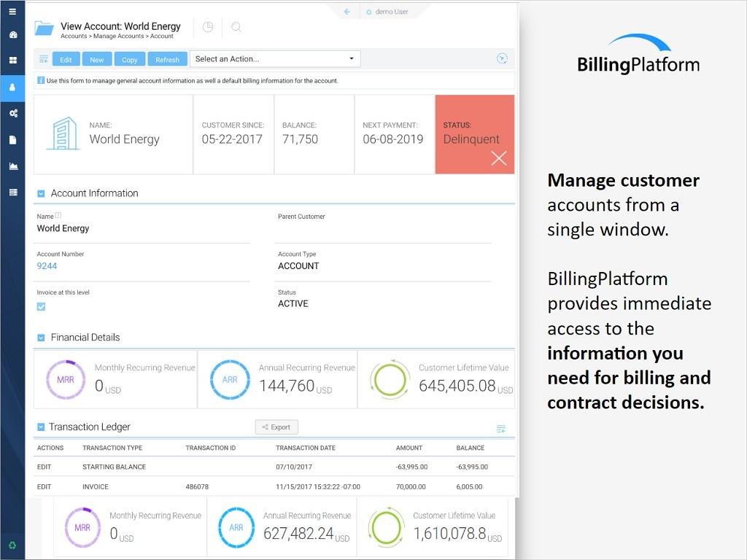Click EDIT on the INVOICE row

point(44,486)
